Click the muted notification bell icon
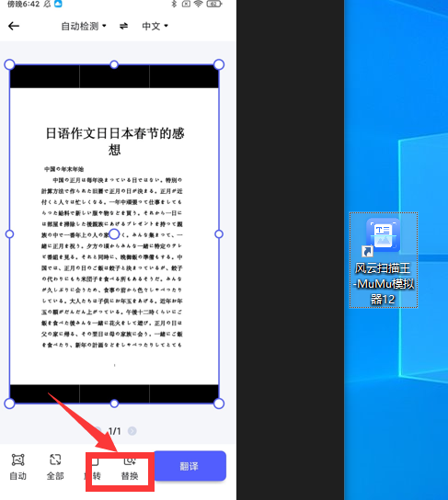This screenshot has width=448, height=500. (47, 4)
